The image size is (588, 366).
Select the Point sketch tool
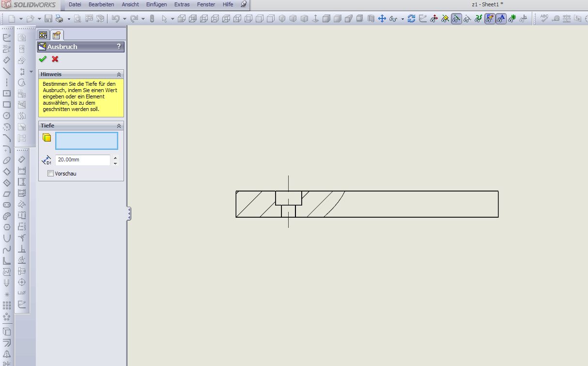pyautogui.click(x=7, y=294)
